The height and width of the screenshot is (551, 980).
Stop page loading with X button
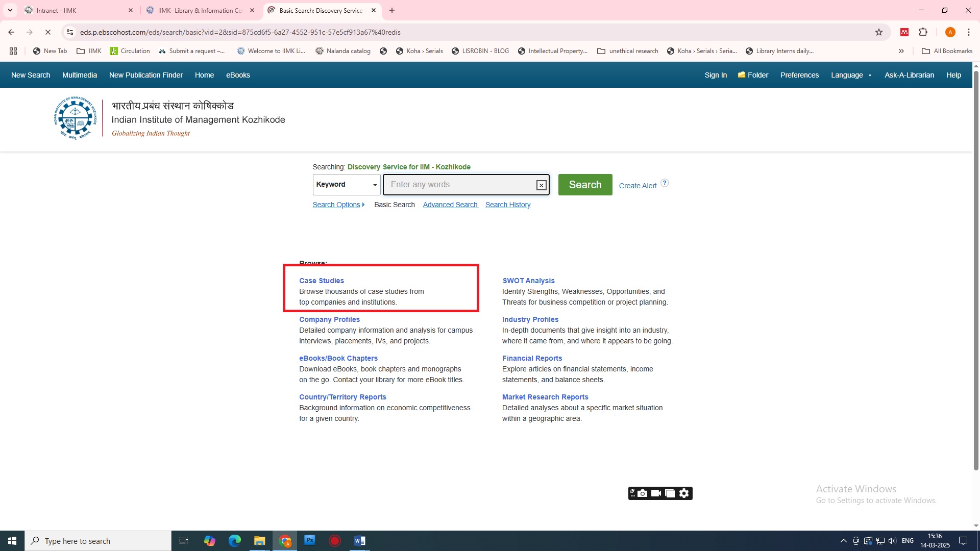(x=47, y=32)
